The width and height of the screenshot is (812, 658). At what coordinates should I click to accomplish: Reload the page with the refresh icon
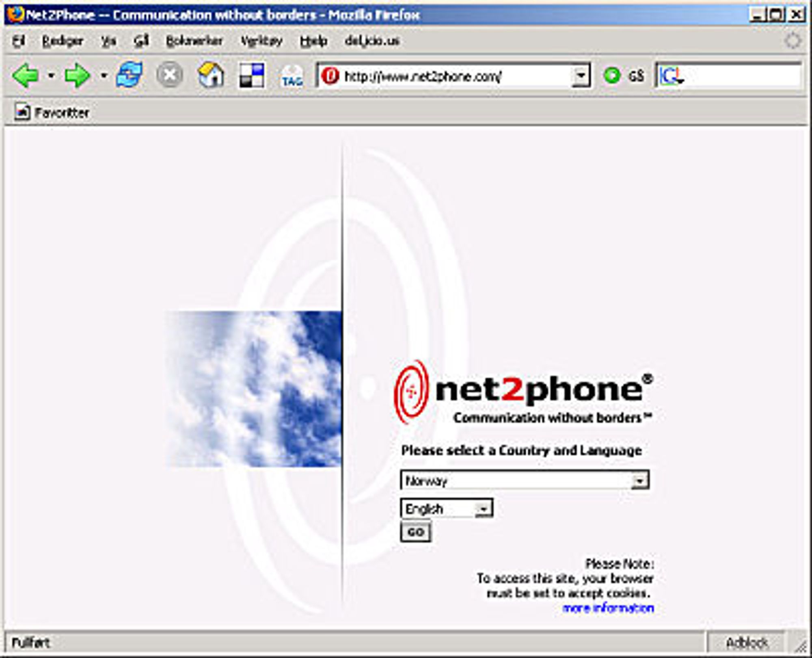pyautogui.click(x=130, y=75)
